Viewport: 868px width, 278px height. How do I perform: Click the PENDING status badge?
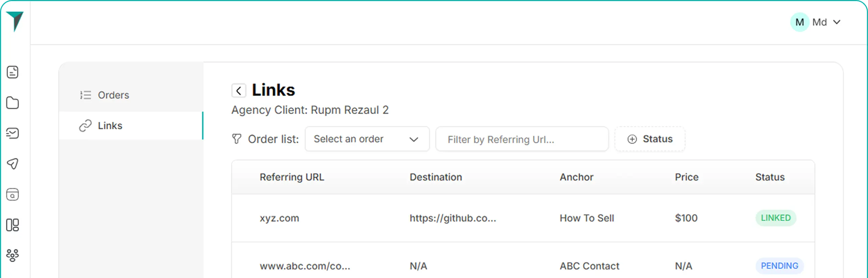(779, 266)
